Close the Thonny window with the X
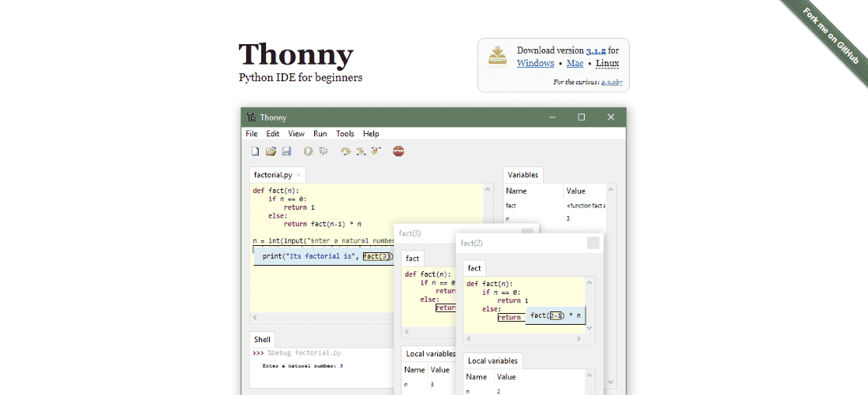The width and height of the screenshot is (868, 395). tap(611, 117)
